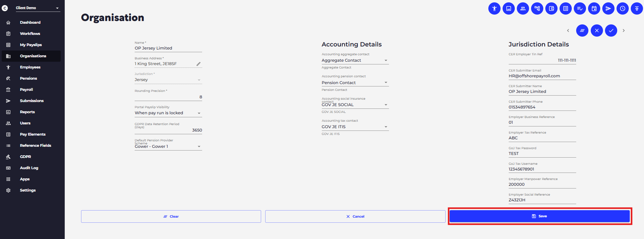
Task: Open the Accounting social insurance contact dropdown
Action: [355, 105]
